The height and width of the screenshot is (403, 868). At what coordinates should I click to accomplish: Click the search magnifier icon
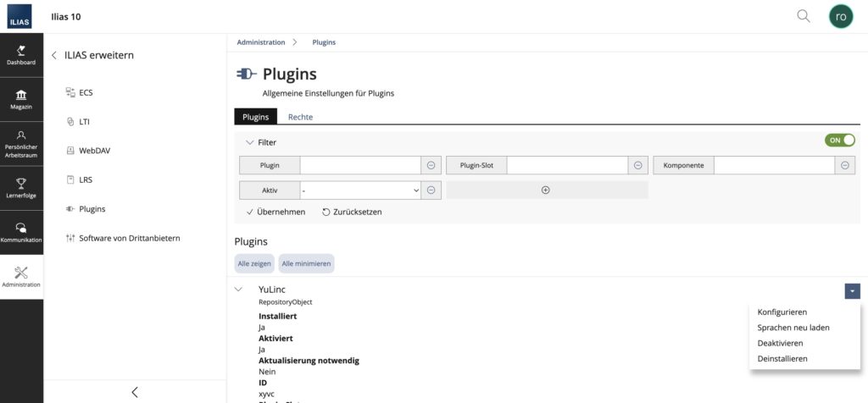point(803,16)
